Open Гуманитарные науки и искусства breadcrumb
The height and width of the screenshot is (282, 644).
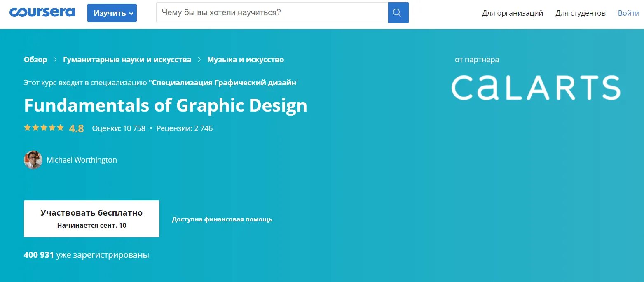(x=127, y=60)
